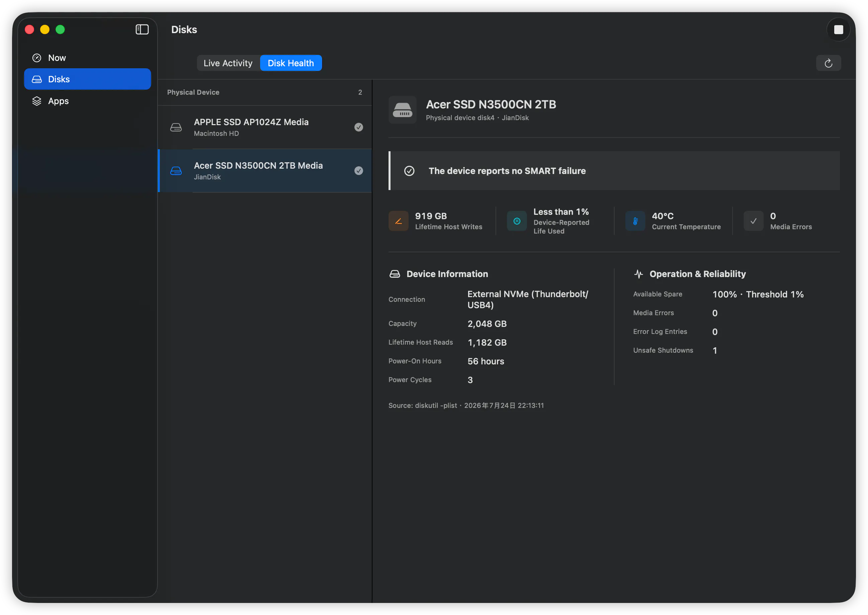868x615 pixels.
Task: Click the health checkmark on Acer SSD row
Action: (358, 171)
